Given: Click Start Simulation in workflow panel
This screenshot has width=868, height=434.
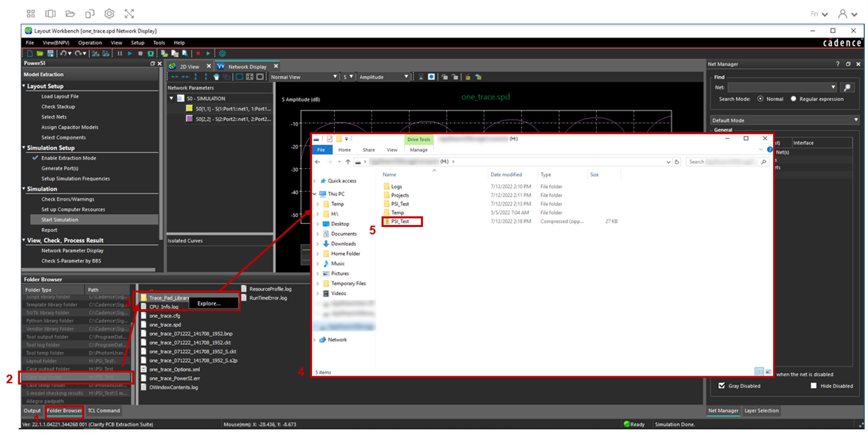Looking at the screenshot, I should coord(60,220).
